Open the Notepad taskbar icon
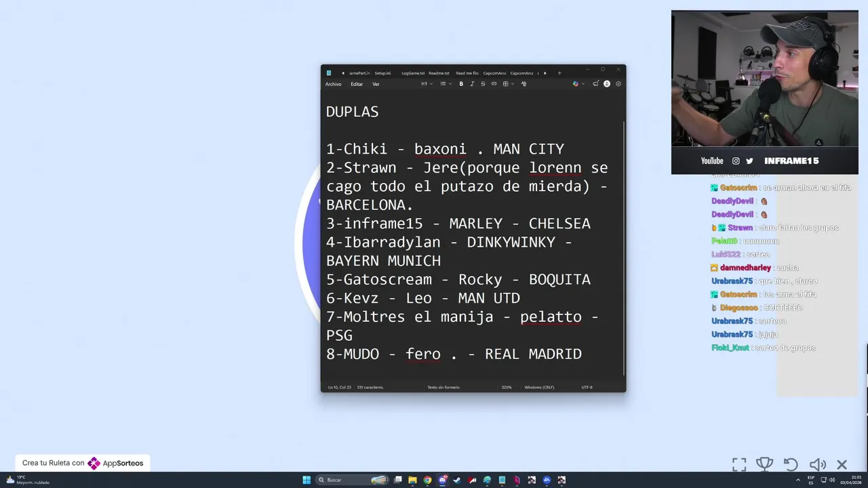This screenshot has width=868, height=488. click(502, 480)
